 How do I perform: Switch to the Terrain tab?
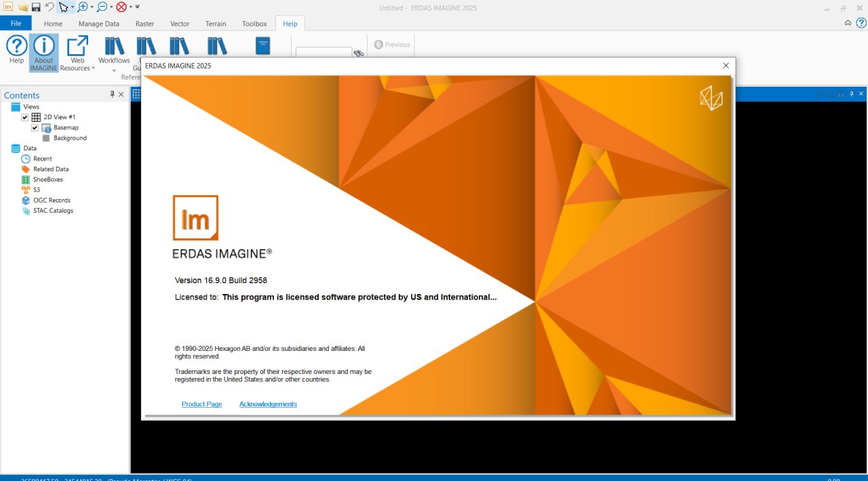[216, 24]
